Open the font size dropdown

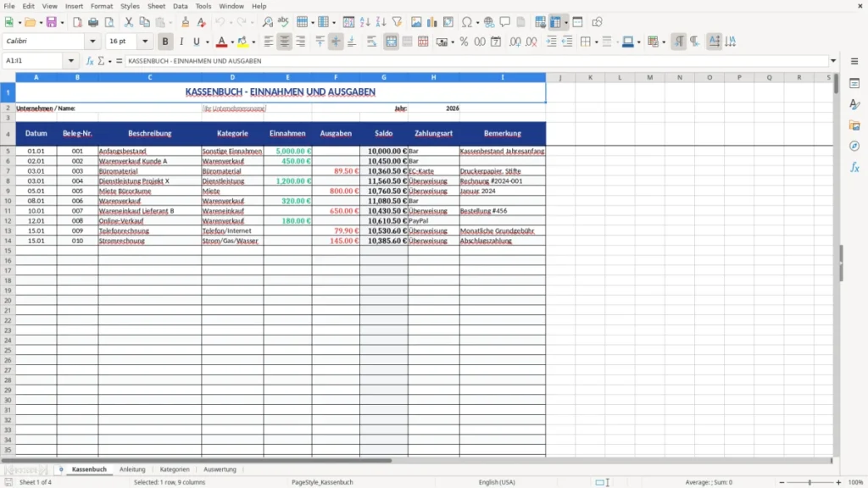coord(145,41)
